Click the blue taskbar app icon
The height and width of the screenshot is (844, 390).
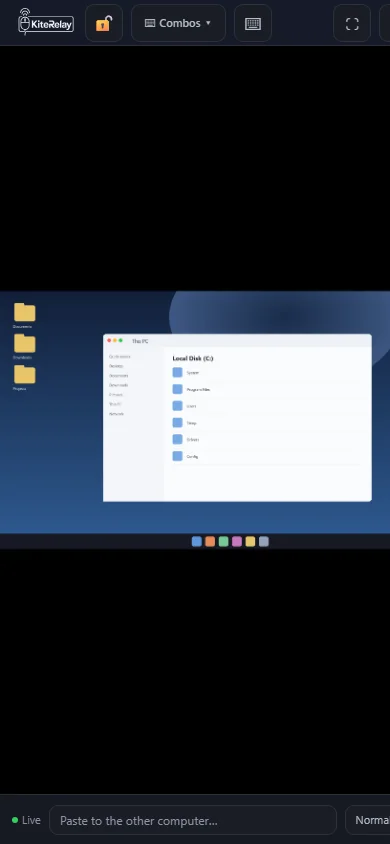click(x=197, y=541)
